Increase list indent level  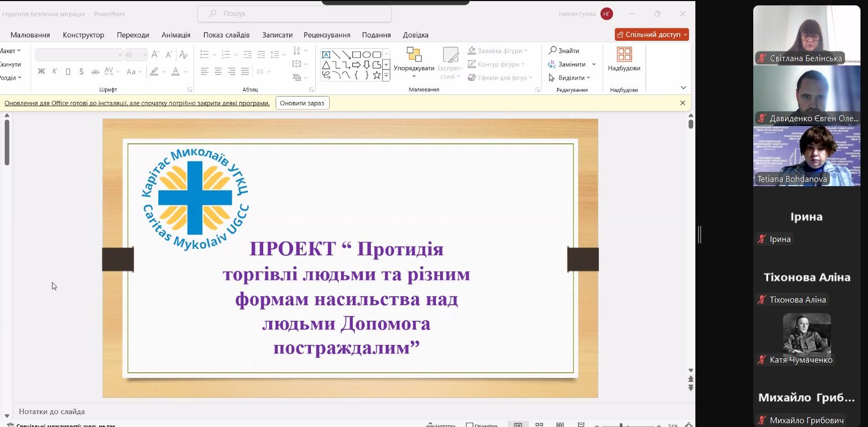click(261, 54)
